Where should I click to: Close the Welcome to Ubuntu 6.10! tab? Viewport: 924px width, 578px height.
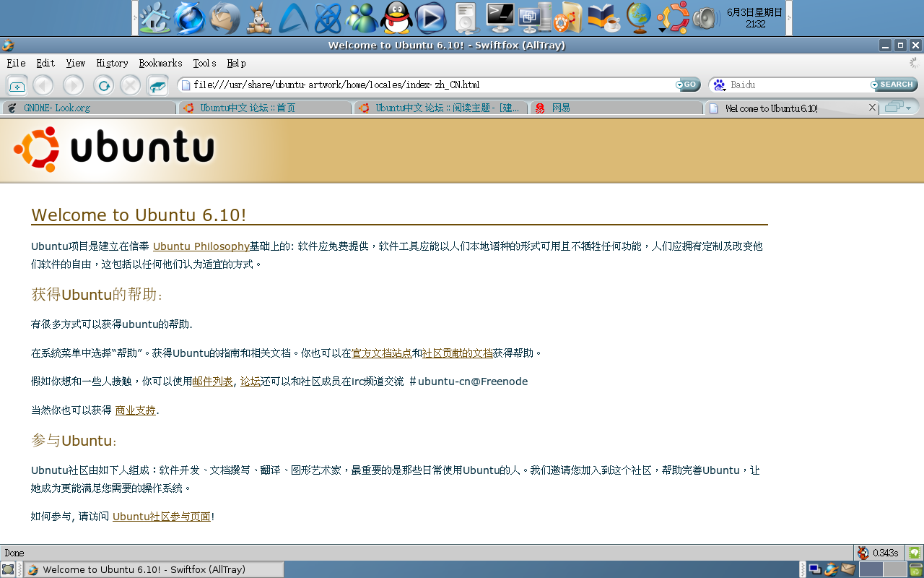point(872,108)
